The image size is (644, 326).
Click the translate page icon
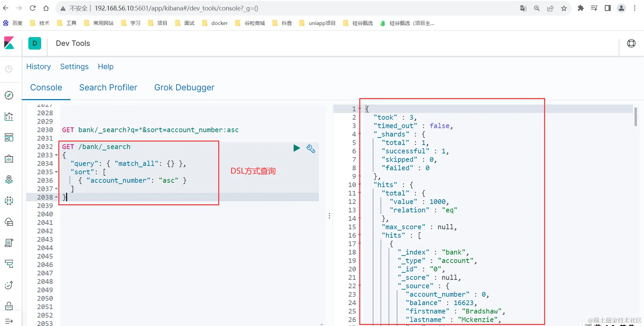523,8
